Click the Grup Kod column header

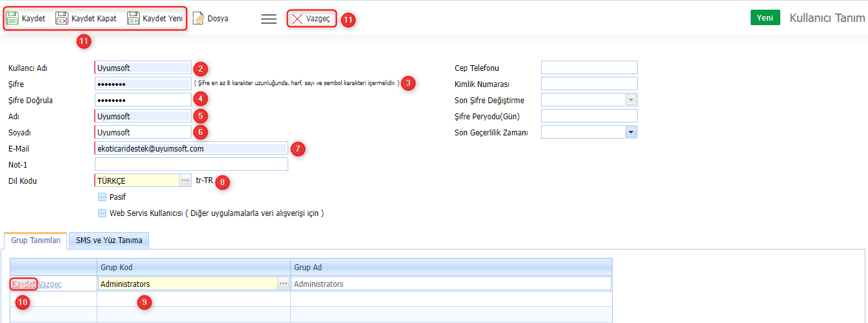pos(193,266)
